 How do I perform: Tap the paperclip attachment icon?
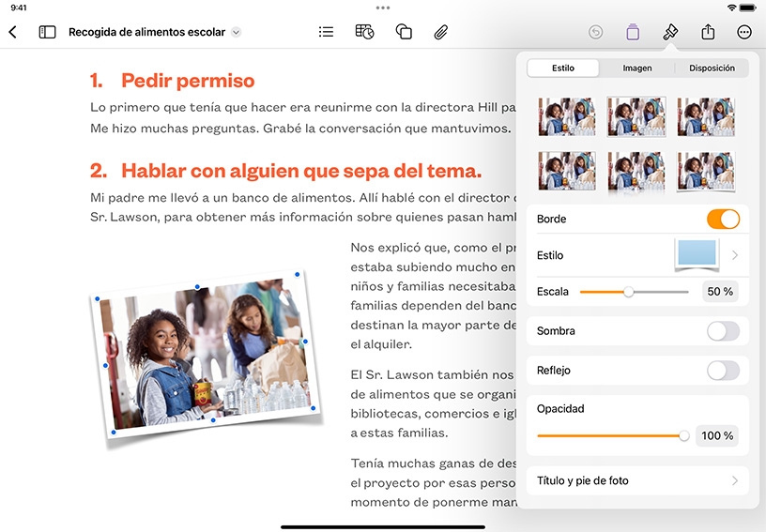coord(441,32)
